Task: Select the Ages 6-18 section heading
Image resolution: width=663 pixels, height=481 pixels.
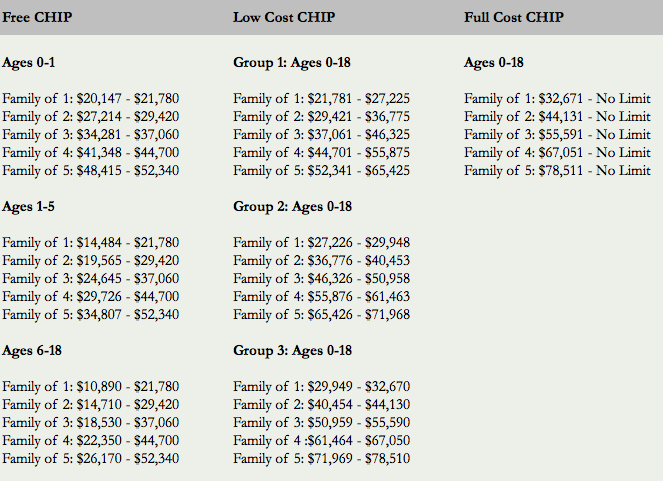Action: 33,350
